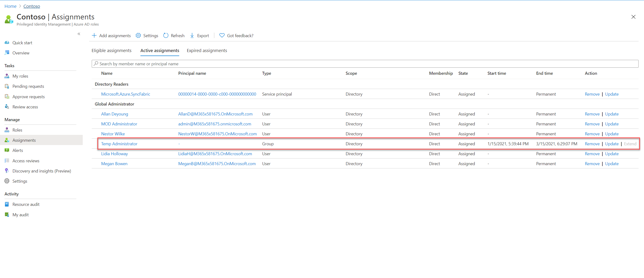Viewport: 644px width, 278px height.
Task: Click AllanD principal name email
Action: tap(216, 114)
